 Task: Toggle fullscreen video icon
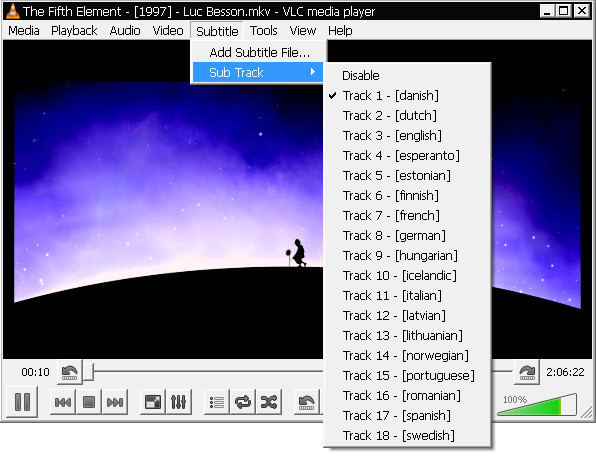(x=153, y=402)
